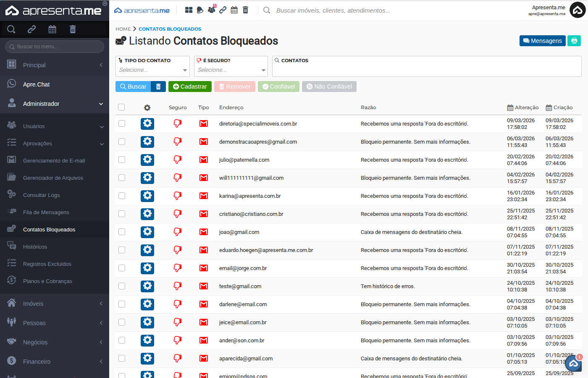Open the TIPO DO CONTATO dropdown
This screenshot has width=588, height=378.
[152, 70]
